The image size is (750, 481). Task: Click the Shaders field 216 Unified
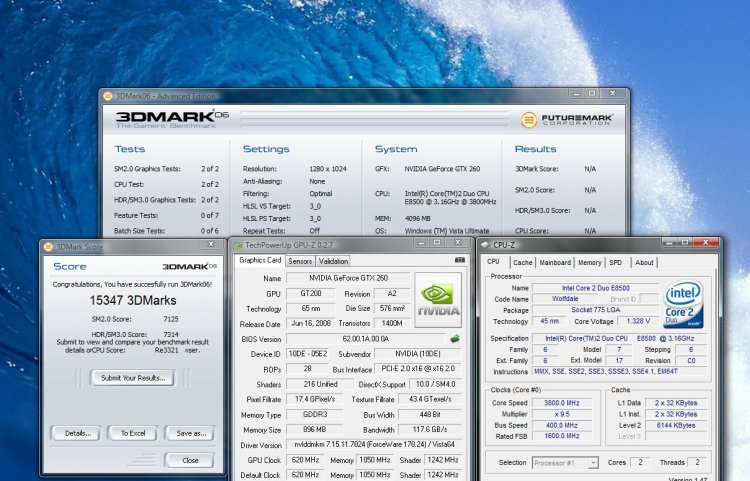coord(320,384)
